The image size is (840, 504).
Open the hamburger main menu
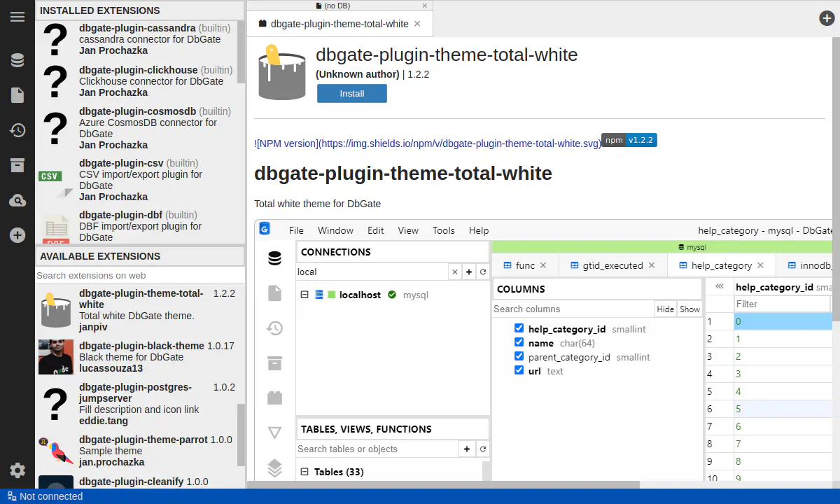[17, 17]
